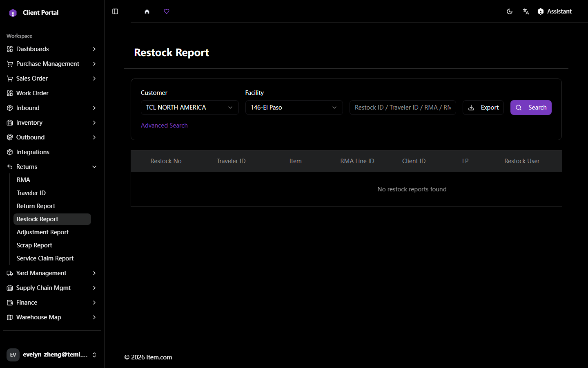Viewport: 588px width, 368px height.
Task: Open Adjustment Report in sidebar
Action: point(52,232)
